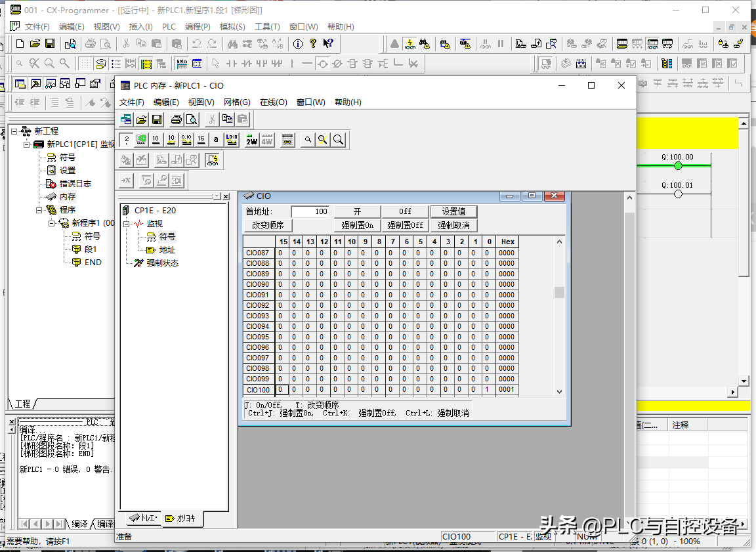Screen dimensions: 756x552
Task: Select text 'a' display format icon
Action: tap(216, 140)
